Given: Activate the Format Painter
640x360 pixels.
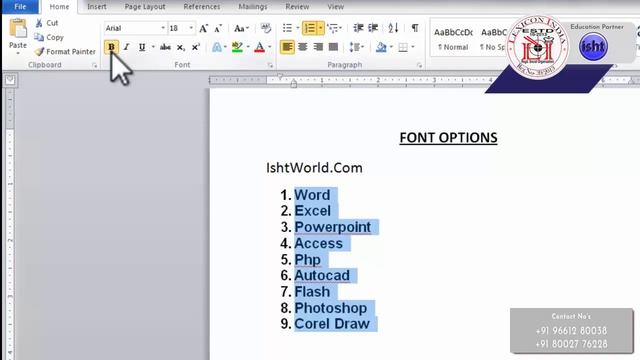Looking at the screenshot, I should click(x=65, y=51).
